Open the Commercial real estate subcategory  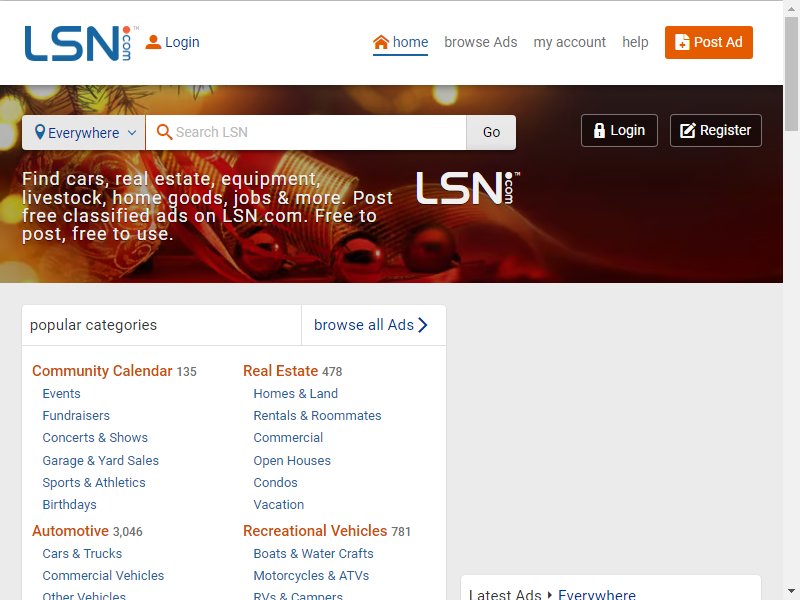click(x=288, y=438)
